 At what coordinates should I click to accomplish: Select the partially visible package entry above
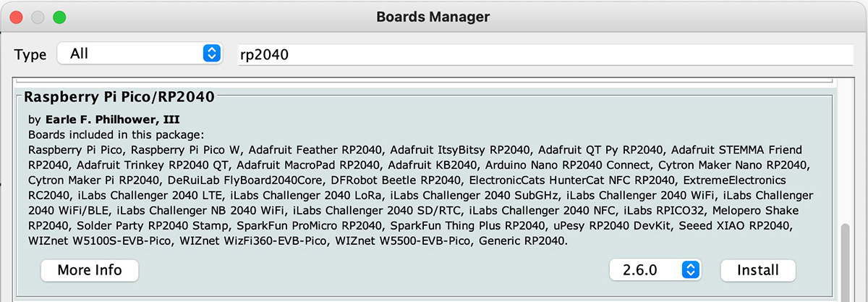coord(424,80)
